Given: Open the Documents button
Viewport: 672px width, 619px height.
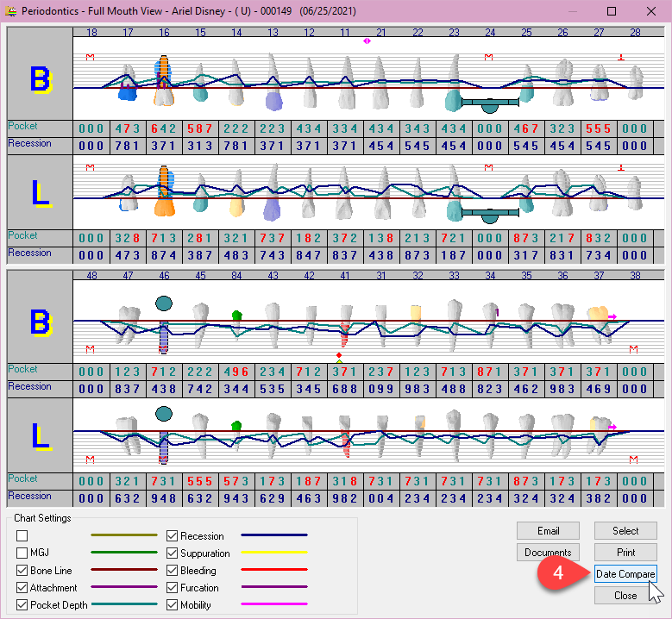Looking at the screenshot, I should tap(548, 552).
